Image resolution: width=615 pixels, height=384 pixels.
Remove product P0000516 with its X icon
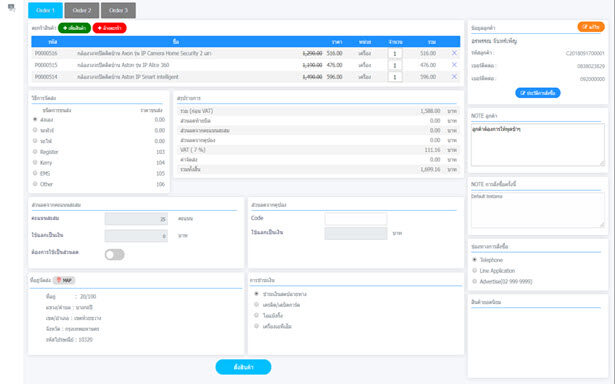454,53
